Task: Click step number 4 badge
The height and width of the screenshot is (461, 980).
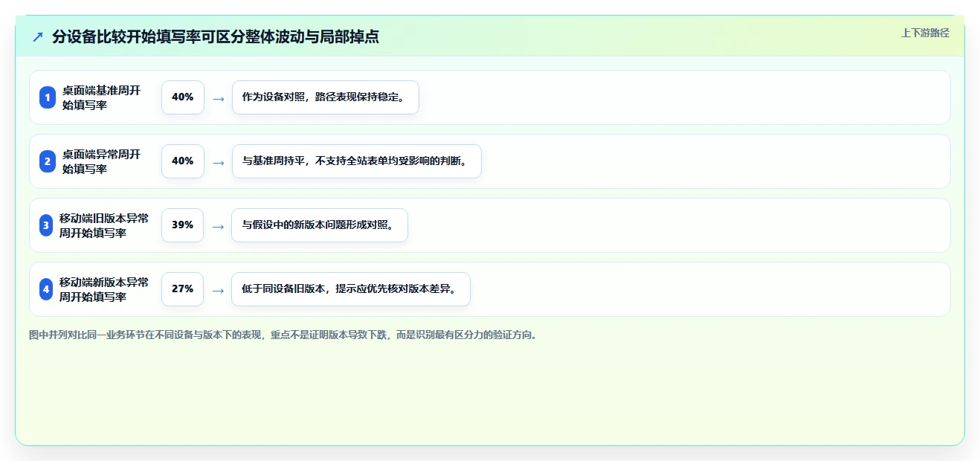Action: (x=46, y=289)
